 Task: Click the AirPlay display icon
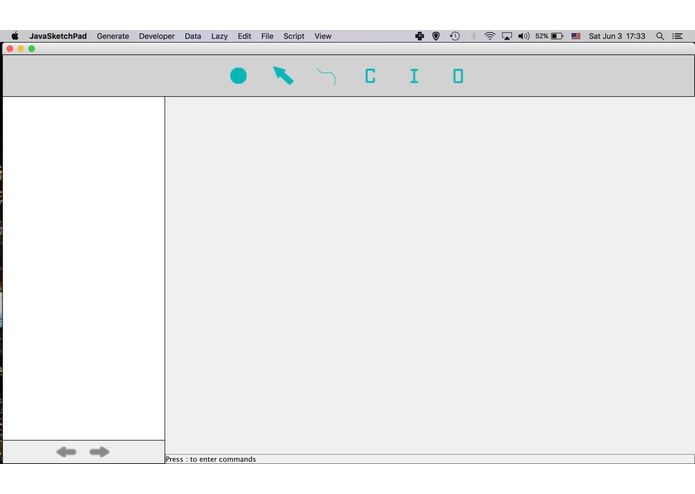(507, 36)
